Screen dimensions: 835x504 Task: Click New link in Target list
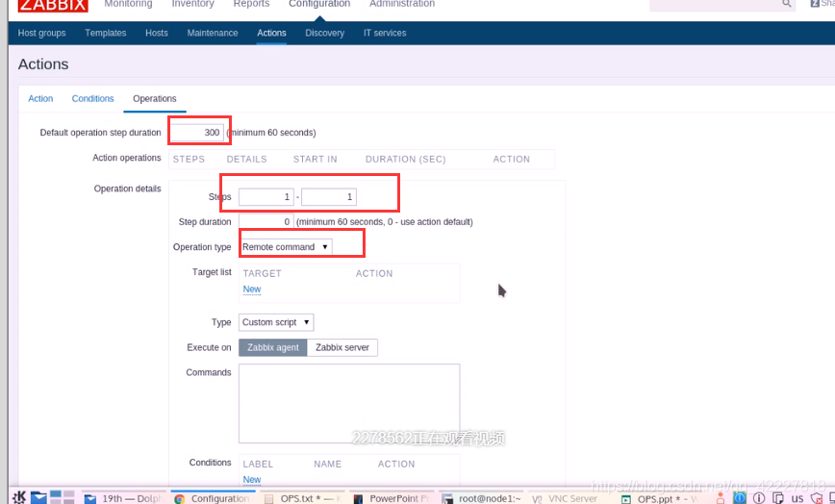click(252, 289)
